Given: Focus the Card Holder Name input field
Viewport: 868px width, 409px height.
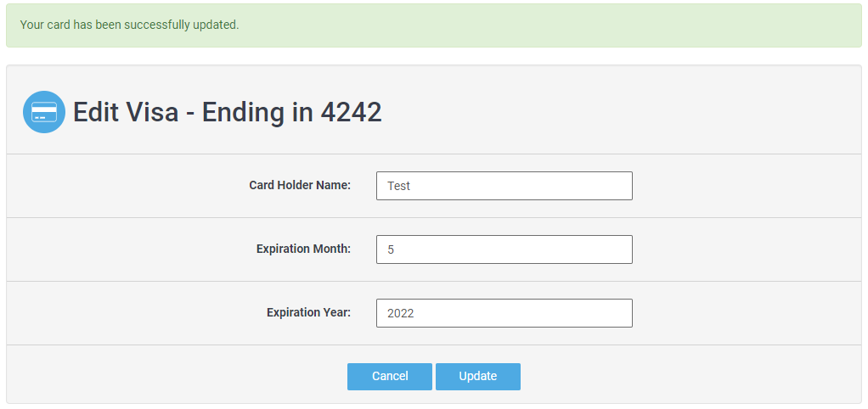Looking at the screenshot, I should point(504,186).
